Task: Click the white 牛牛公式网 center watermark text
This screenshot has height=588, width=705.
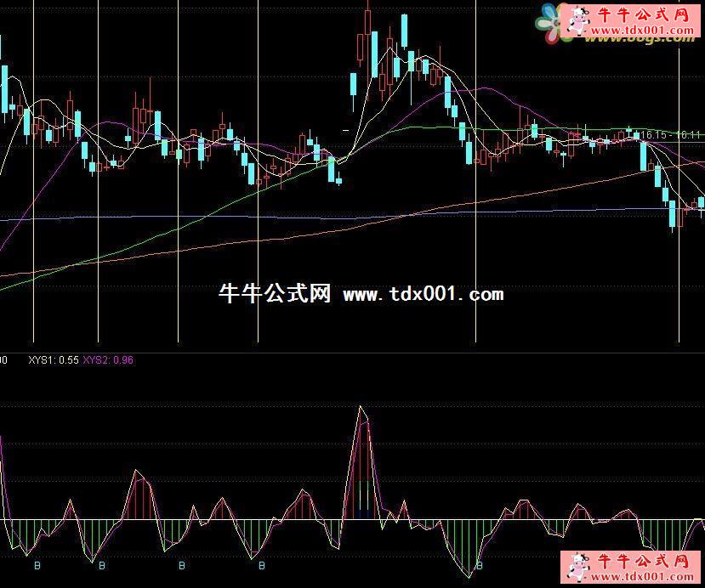Action: [x=274, y=295]
